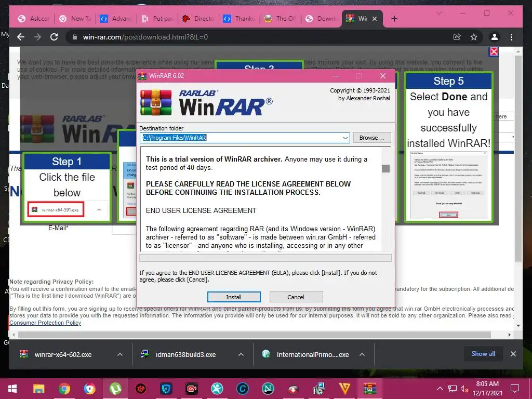Click the network icon in system tray
The height and width of the screenshot is (399, 532).
(x=453, y=389)
